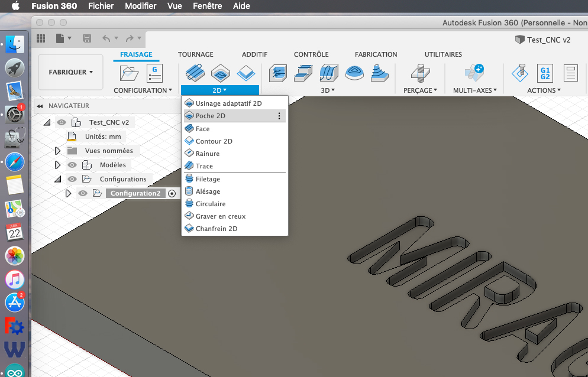The height and width of the screenshot is (377, 588).
Task: Expand the Configuration2 node
Action: (x=68, y=193)
